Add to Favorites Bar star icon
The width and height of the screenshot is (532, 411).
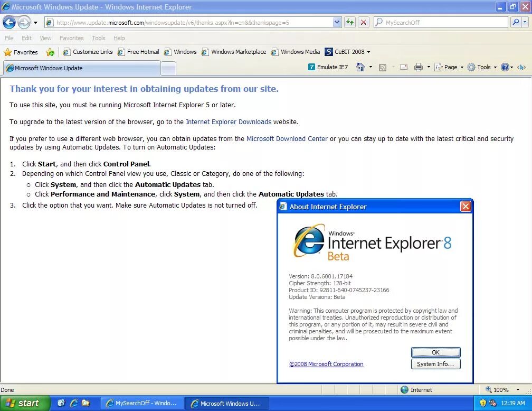click(x=50, y=52)
